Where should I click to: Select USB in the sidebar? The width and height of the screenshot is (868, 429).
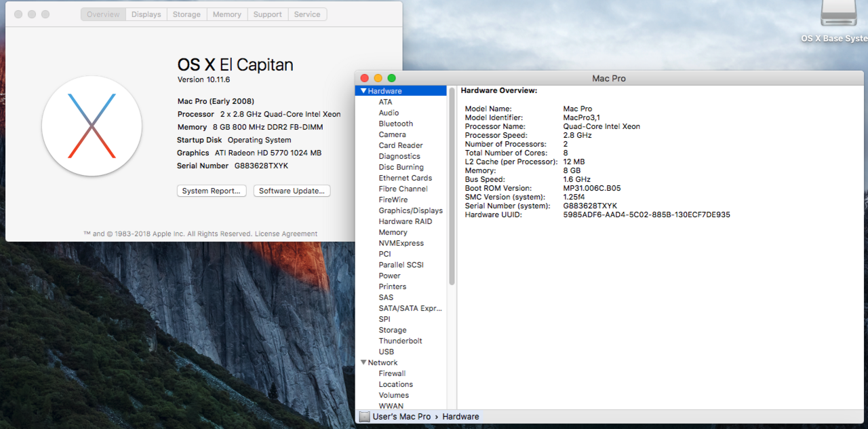coord(387,352)
